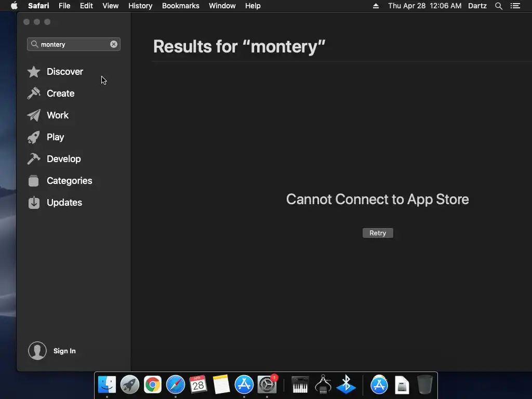Click the Dartz user name in menu bar
This screenshot has height=399, width=532.
click(477, 6)
